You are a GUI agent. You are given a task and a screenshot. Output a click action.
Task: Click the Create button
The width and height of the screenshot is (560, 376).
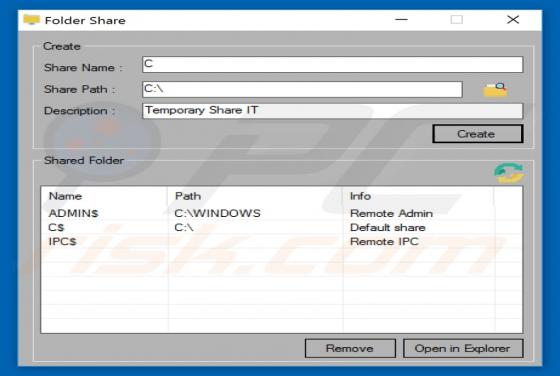(x=478, y=134)
